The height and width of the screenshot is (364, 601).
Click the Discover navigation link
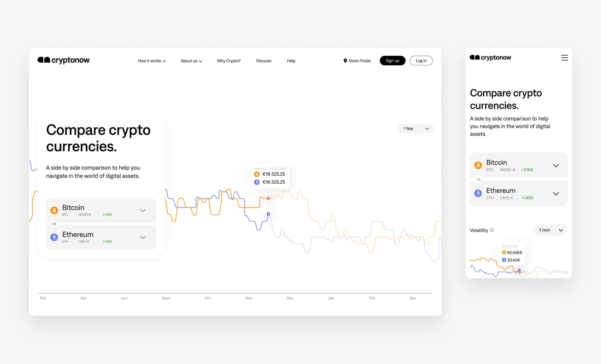click(264, 60)
